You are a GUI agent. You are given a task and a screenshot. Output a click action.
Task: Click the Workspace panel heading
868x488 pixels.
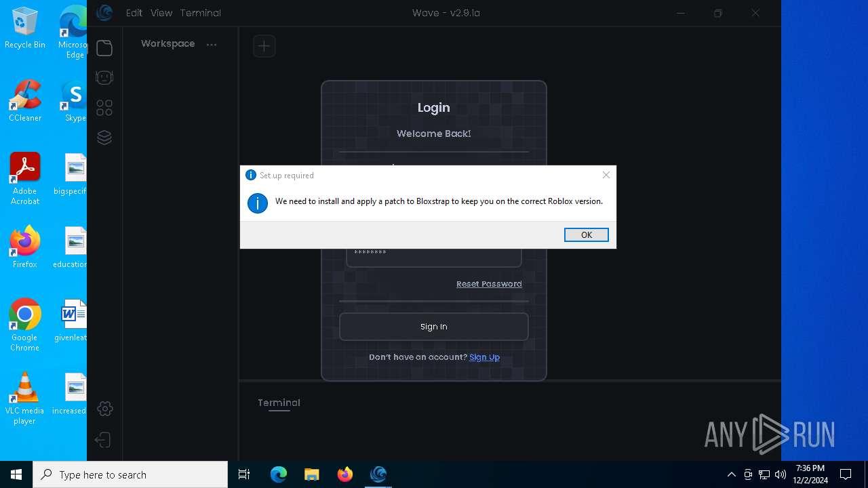click(x=168, y=43)
